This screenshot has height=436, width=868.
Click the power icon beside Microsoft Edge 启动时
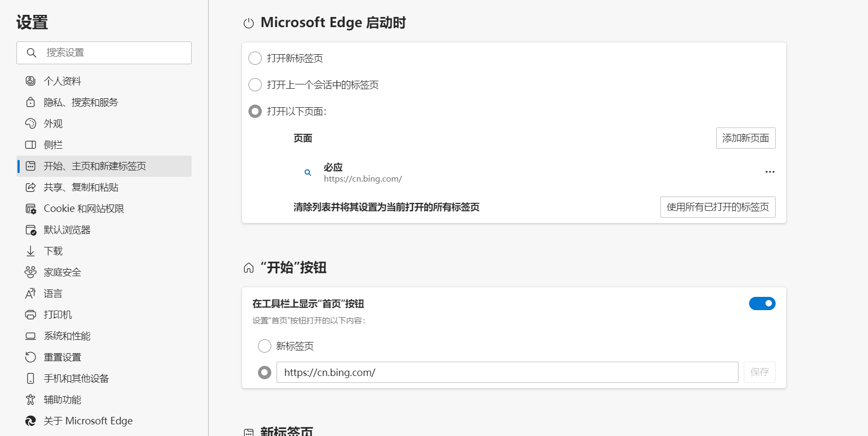(x=248, y=23)
